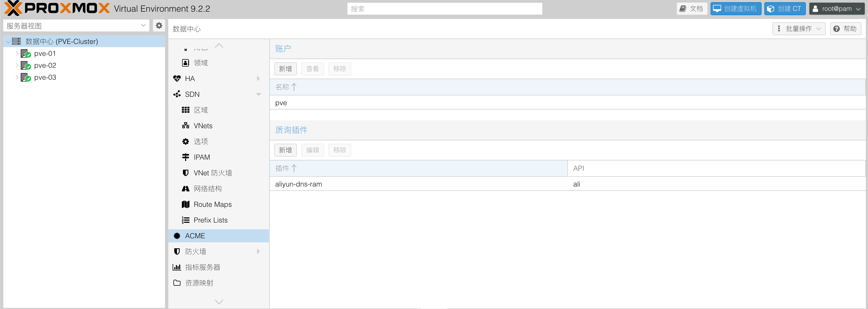Collapse the datacenter PVE-Cluster tree
Viewport: 868px width, 309px height.
point(8,42)
